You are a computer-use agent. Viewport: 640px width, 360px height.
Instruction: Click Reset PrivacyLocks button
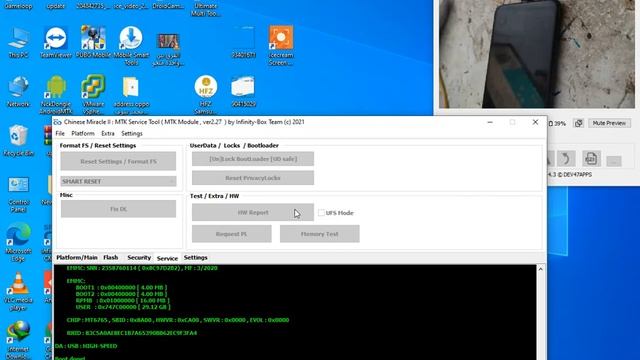click(x=253, y=178)
